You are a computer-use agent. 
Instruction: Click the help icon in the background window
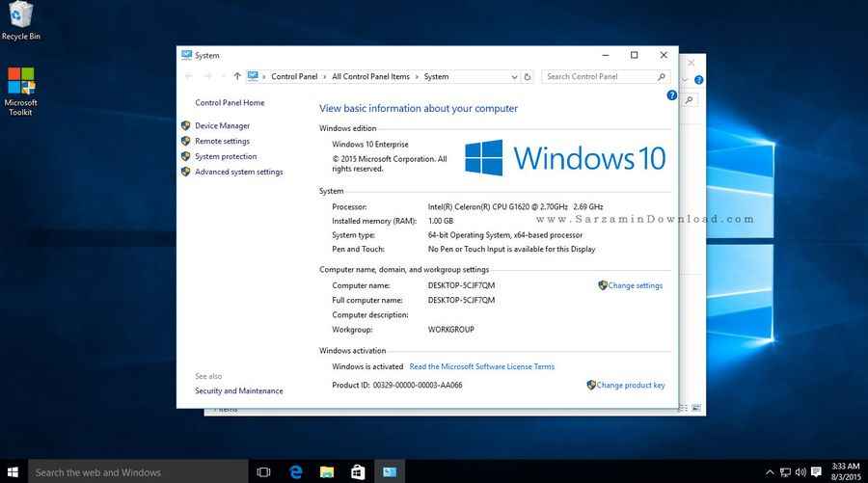[x=698, y=80]
